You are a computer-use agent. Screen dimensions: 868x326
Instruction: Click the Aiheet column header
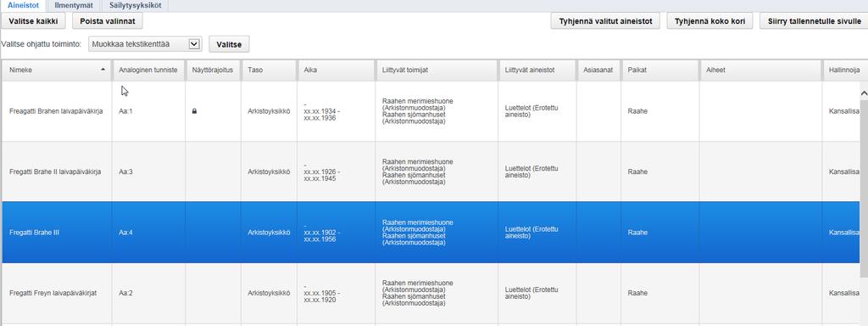[x=760, y=70]
